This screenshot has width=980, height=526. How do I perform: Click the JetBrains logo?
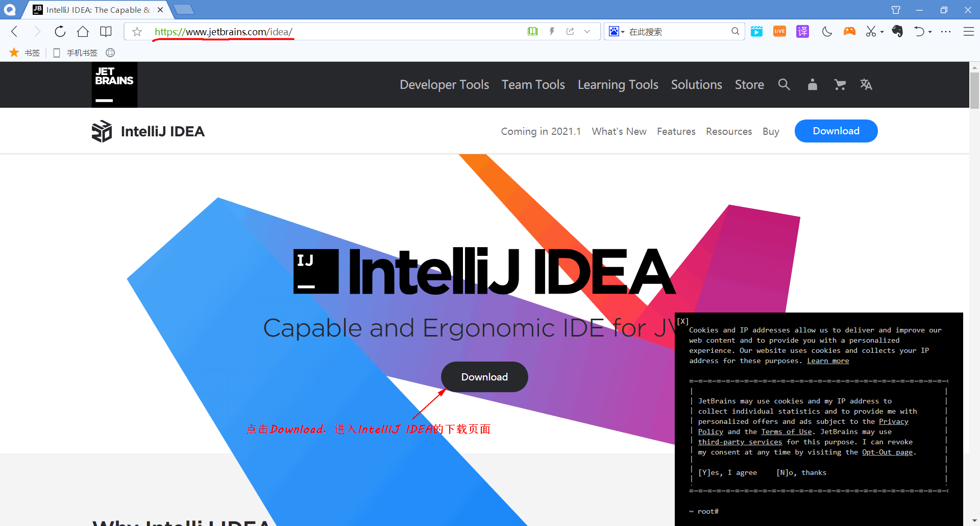pos(114,84)
